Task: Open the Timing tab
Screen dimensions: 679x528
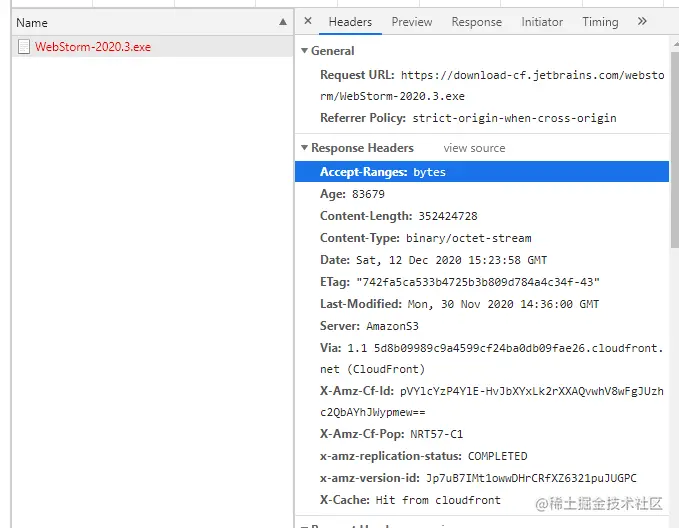Action: [x=600, y=22]
